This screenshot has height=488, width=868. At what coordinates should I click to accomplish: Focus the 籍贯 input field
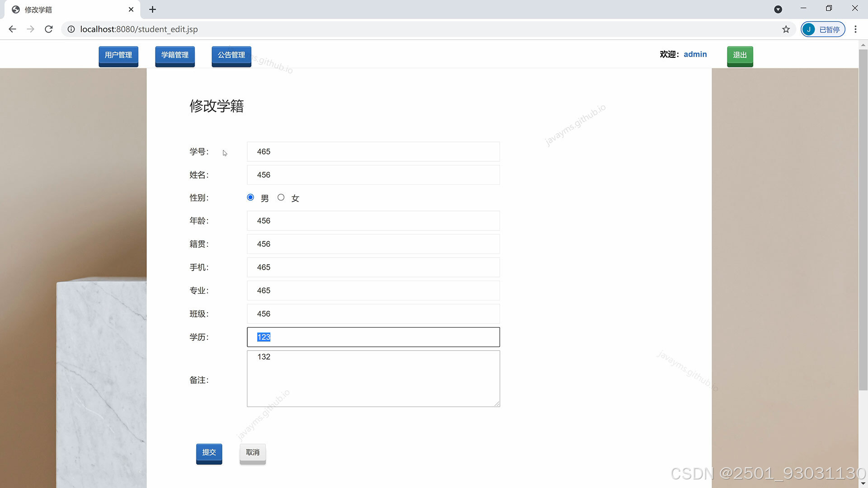(373, 244)
